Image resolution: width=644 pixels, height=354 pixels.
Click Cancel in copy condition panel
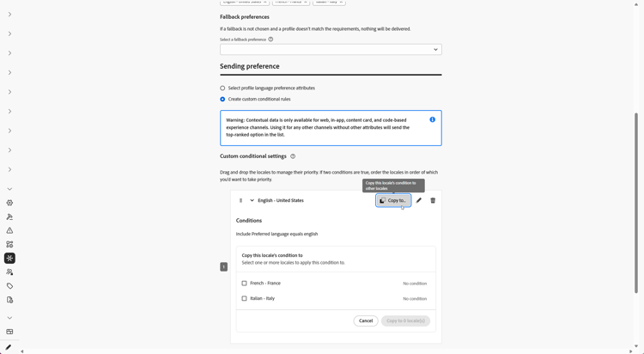[366, 320]
